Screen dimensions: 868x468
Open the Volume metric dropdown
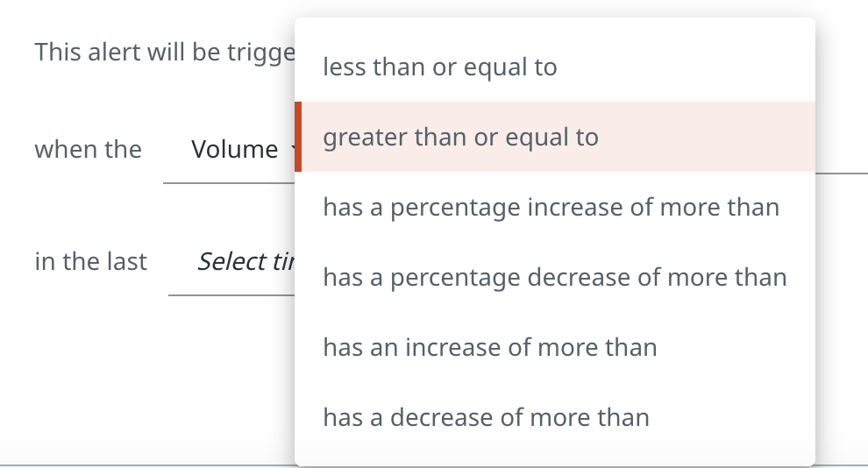point(234,150)
